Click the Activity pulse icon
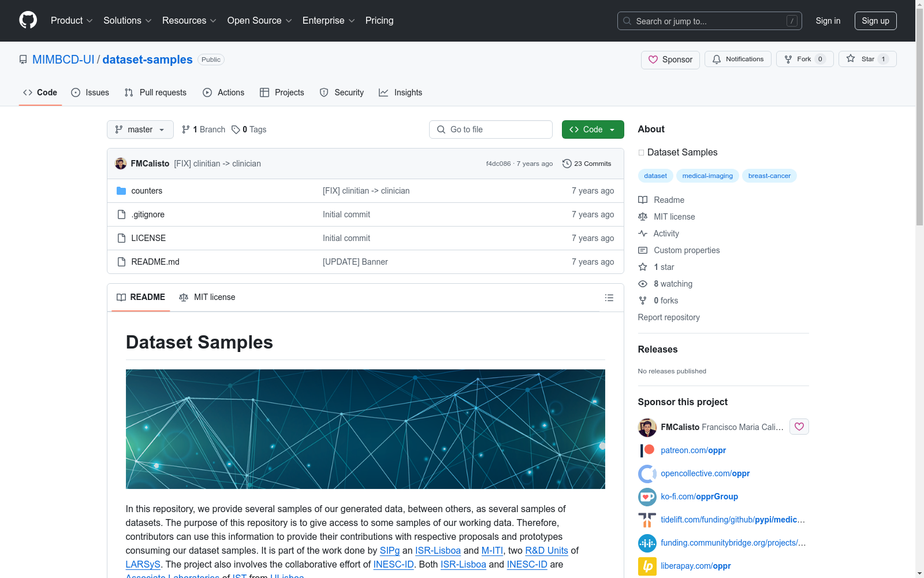Image resolution: width=924 pixels, height=578 pixels. (x=643, y=234)
